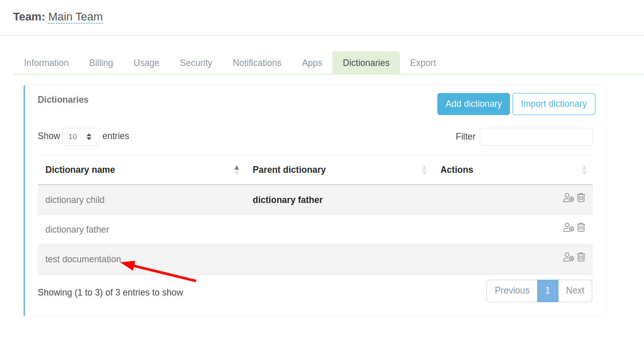Open user settings for dictionary child
Screen dimensions: 644x339
[x=568, y=198]
